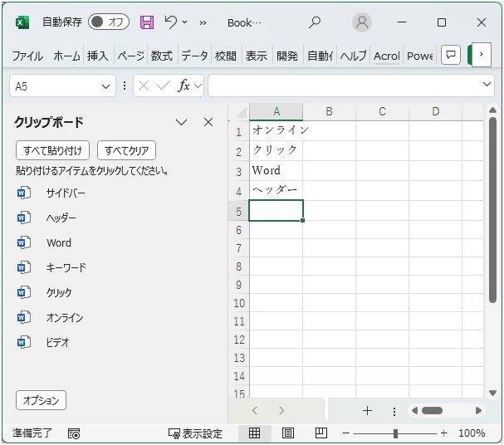Viewport: 504px width, 445px height.
Task: Click the すべてクリア button
Action: tap(127, 150)
